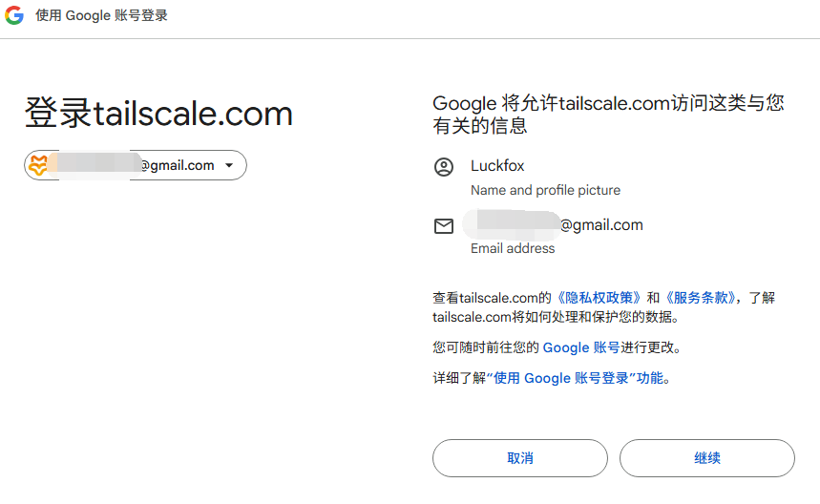This screenshot has height=504, width=820.
Task: Click the orange account avatar in the selector
Action: coord(38,165)
